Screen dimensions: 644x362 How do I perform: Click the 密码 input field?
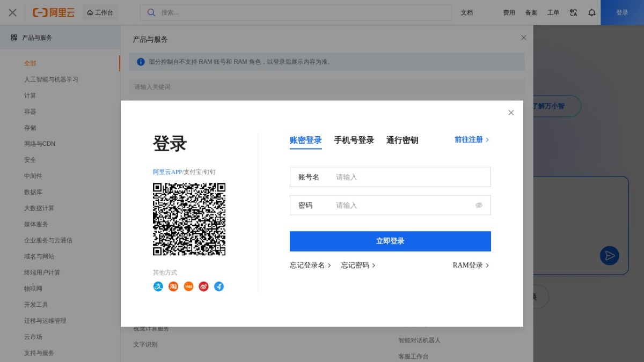click(x=390, y=205)
